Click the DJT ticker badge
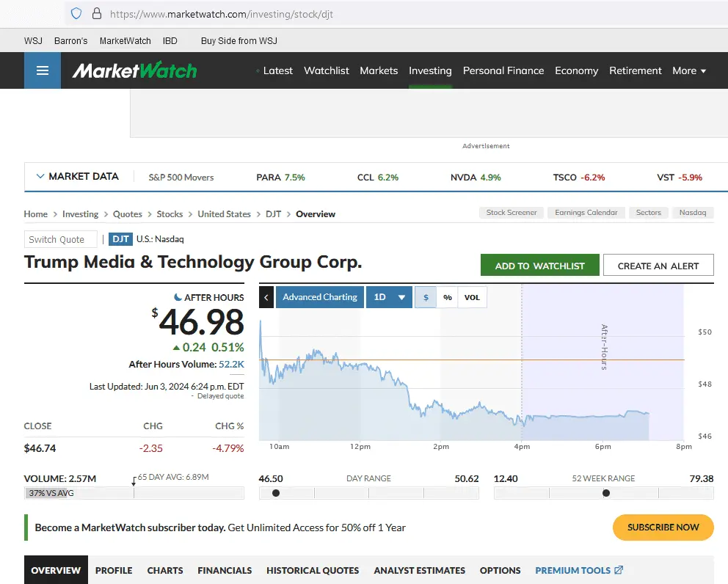Viewport: 728px width, 584px height. pos(120,238)
